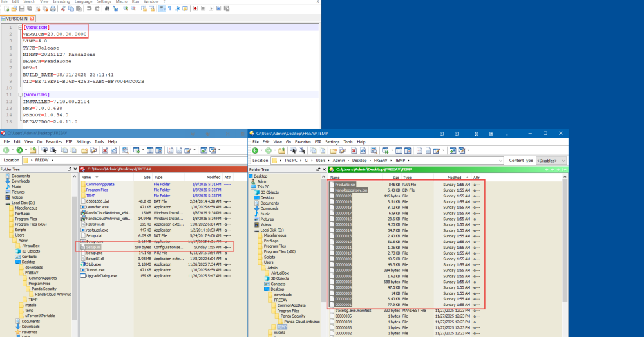The image size is (644, 337).
Task: Sort right pane by Modified column header
Action: [455, 177]
